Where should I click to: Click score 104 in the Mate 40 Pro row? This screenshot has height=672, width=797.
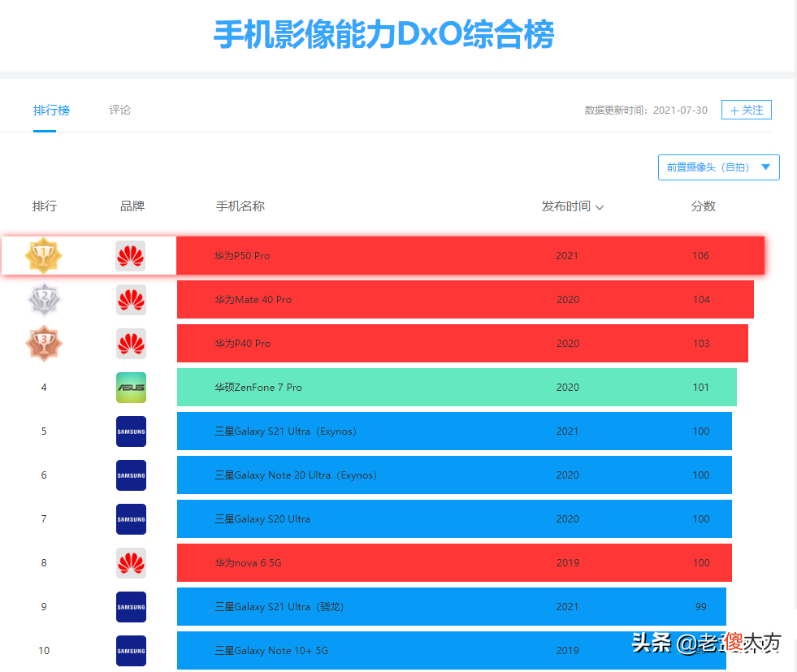coord(701,299)
